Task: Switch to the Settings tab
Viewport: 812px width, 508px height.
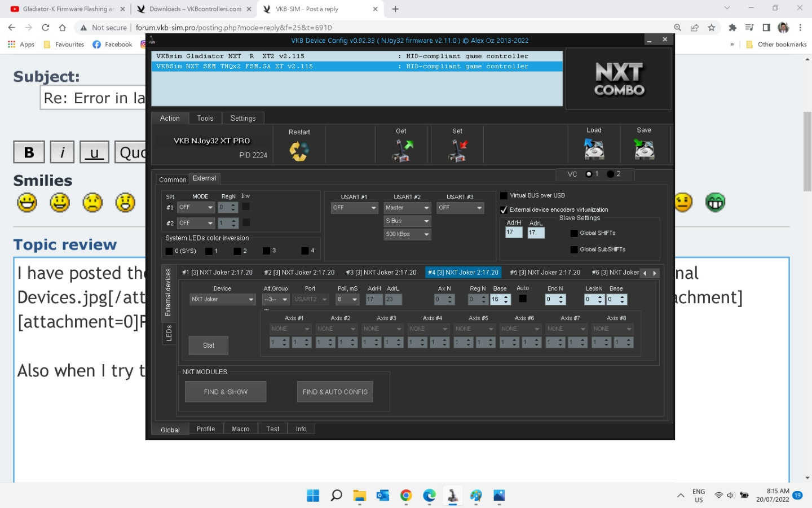Action: pyautogui.click(x=243, y=119)
